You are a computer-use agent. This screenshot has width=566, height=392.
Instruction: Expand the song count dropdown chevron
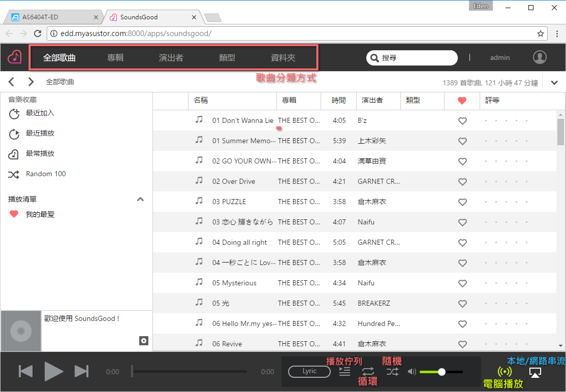click(x=554, y=83)
